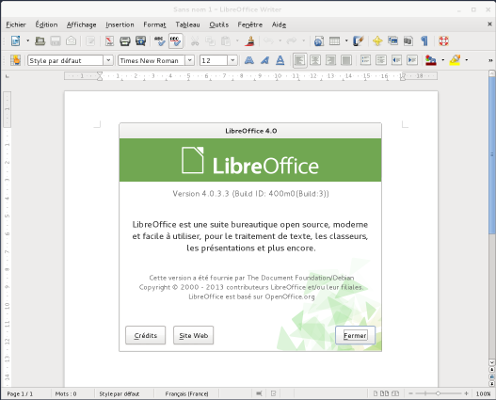
Task: Click the Hyperlink icon
Action: (319, 41)
